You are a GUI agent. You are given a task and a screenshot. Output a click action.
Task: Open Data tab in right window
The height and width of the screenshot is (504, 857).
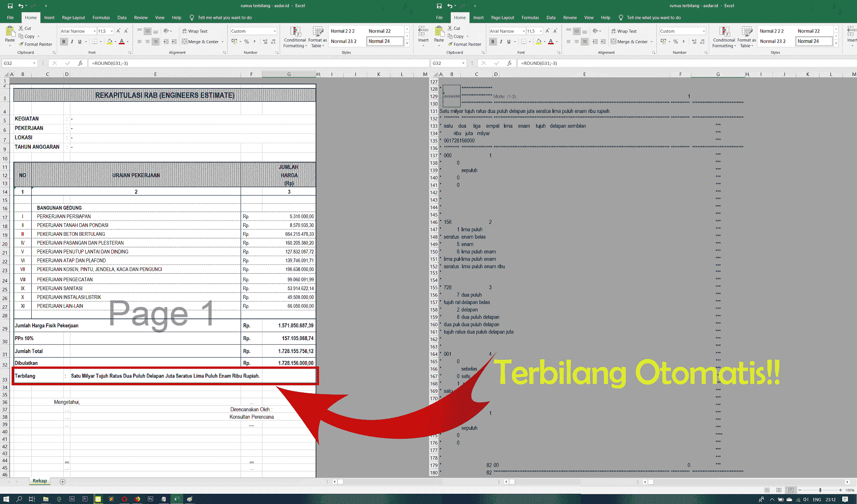(x=551, y=17)
